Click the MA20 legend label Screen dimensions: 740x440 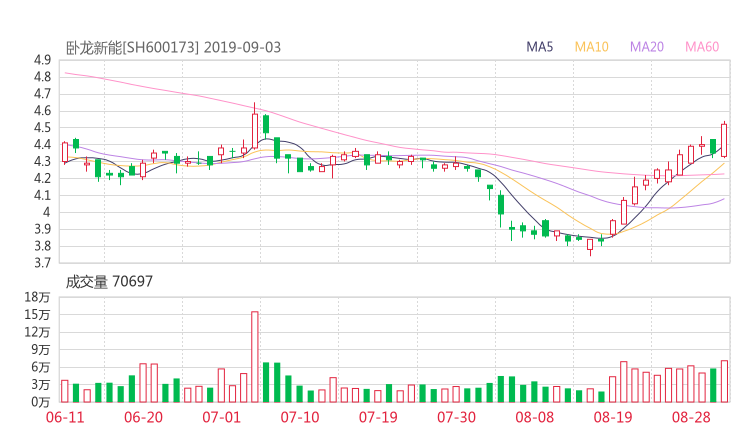pyautogui.click(x=647, y=47)
